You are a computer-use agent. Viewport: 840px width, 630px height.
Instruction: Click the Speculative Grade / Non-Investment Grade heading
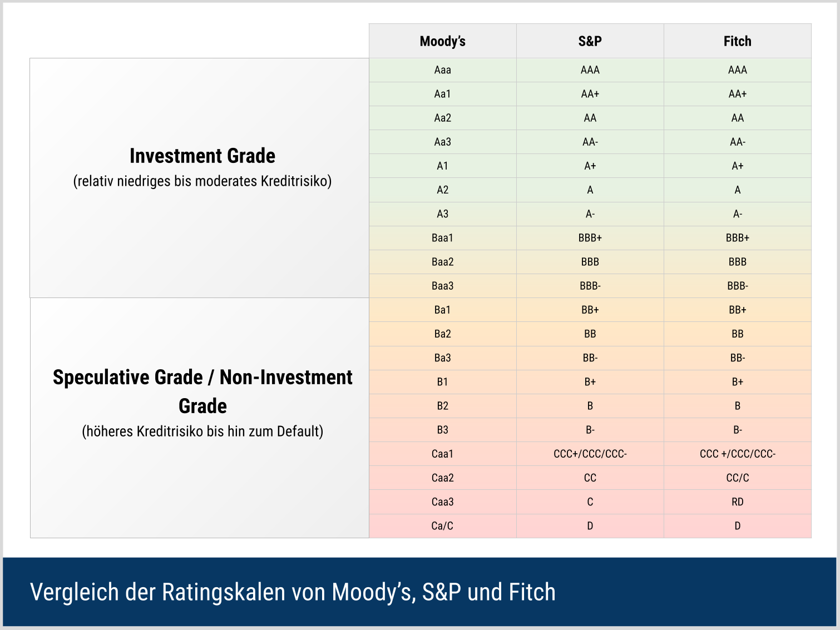coord(202,391)
